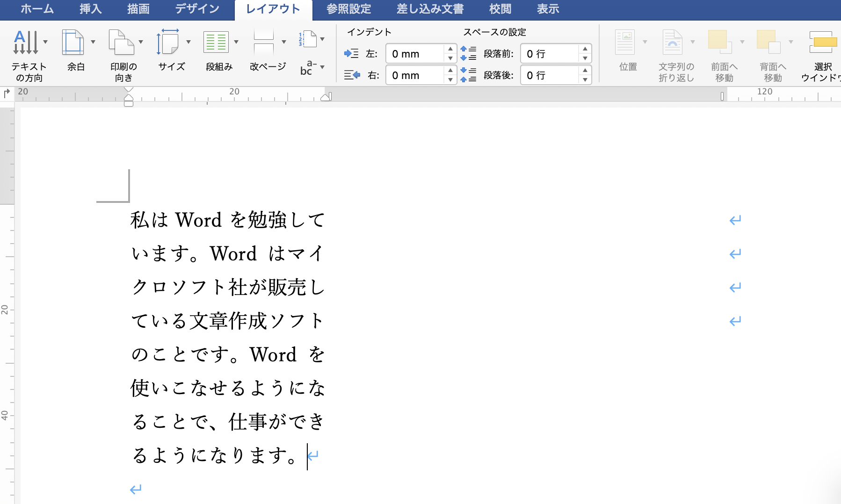The height and width of the screenshot is (504, 841).
Task: Expand the Breaks dropdown arrow
Action: click(284, 42)
